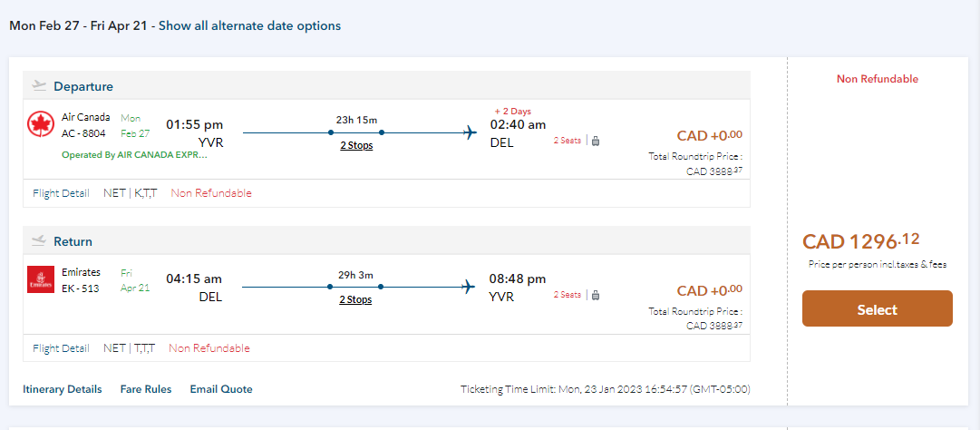Open Flight Detail for departure flight

[61, 193]
